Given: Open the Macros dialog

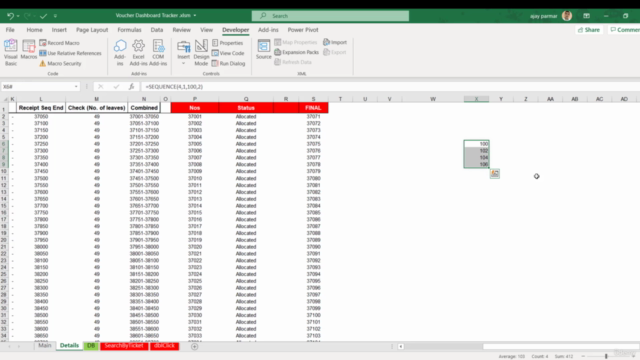Looking at the screenshot, I should tap(29, 50).
